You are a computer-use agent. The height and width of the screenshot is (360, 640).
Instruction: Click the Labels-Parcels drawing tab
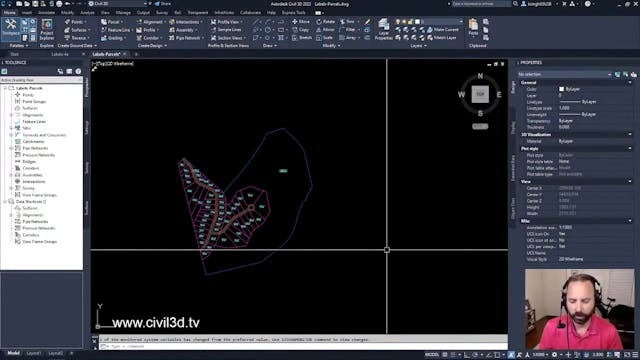pos(106,54)
